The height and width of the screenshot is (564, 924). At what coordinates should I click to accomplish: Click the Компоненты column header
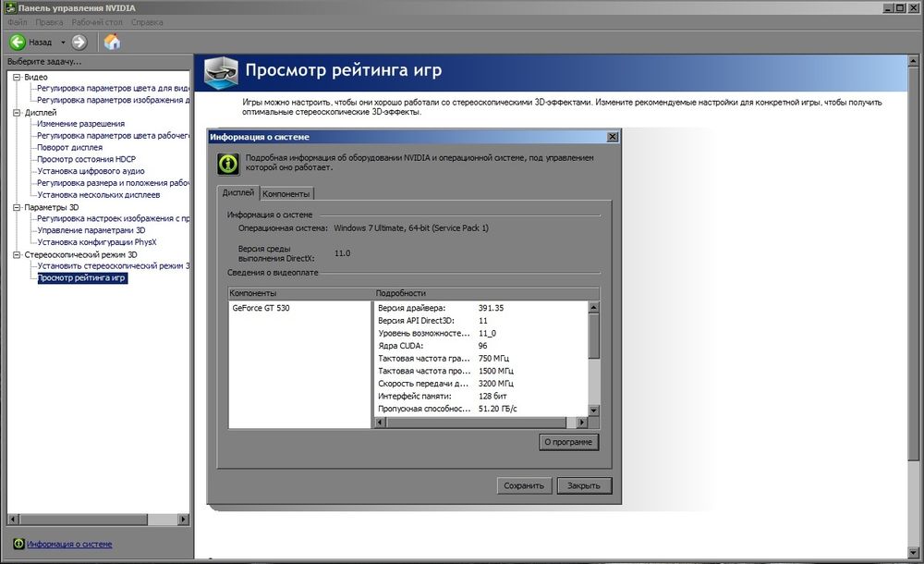(x=300, y=293)
